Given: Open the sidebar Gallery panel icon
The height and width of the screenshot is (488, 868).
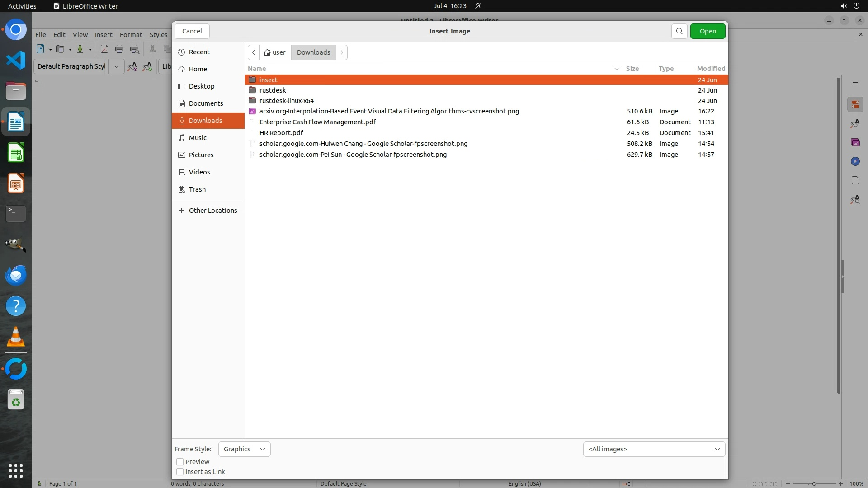Looking at the screenshot, I should 855,142.
